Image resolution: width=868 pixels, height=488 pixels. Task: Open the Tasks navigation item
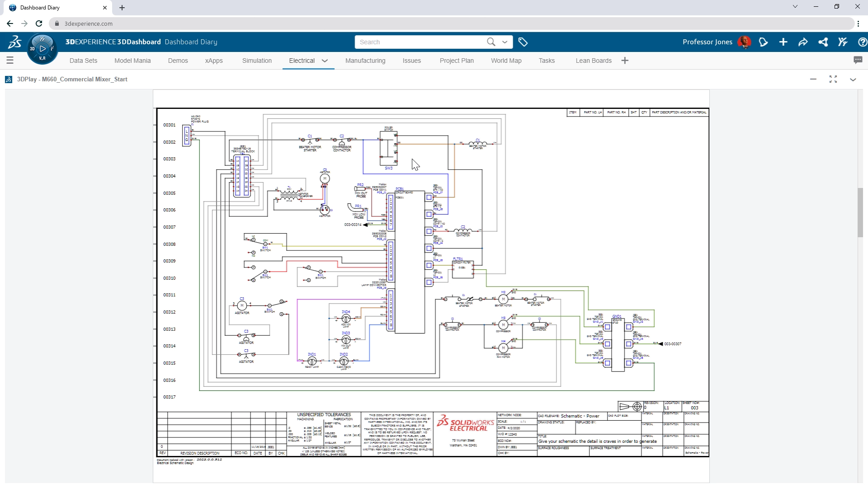click(546, 60)
